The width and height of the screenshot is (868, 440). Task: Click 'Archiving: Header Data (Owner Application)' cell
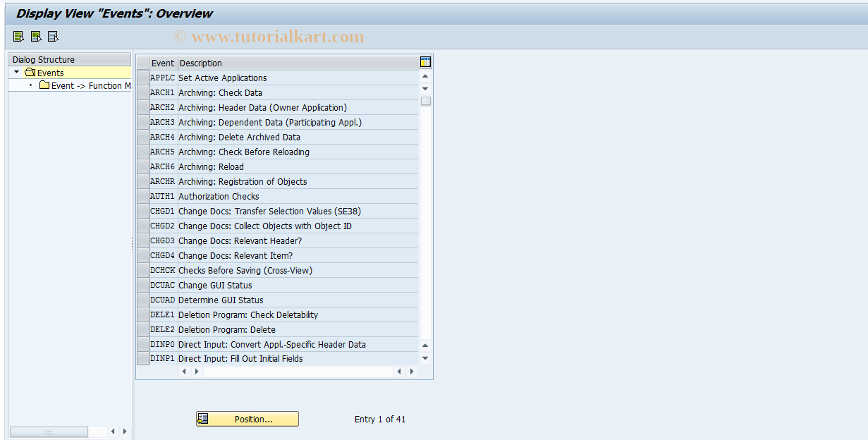pyautogui.click(x=298, y=107)
